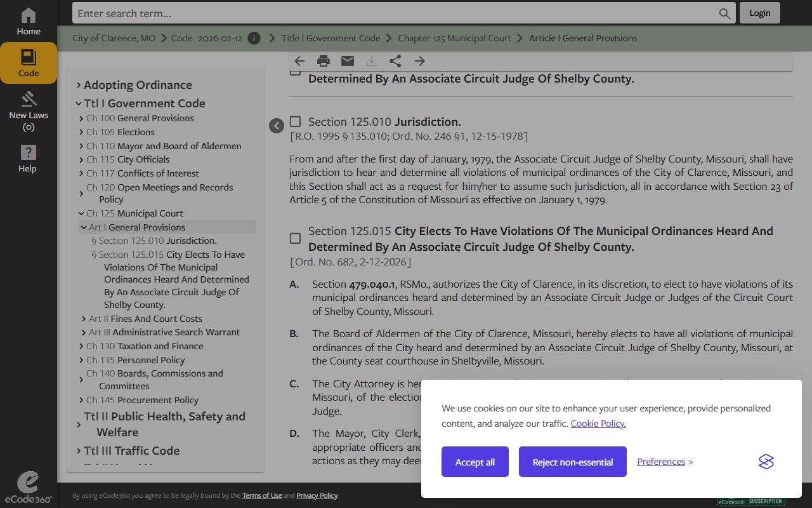Click the cookie consent provider logo

pos(766,462)
